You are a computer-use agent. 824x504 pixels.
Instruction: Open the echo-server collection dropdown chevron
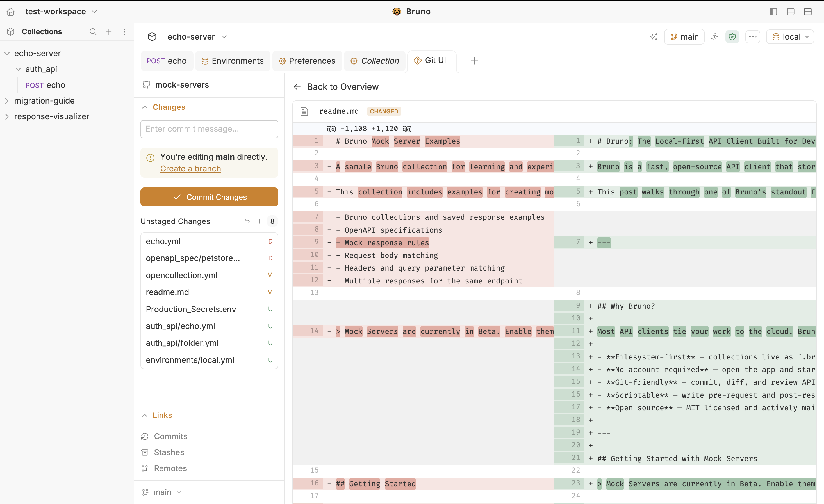pyautogui.click(x=224, y=37)
